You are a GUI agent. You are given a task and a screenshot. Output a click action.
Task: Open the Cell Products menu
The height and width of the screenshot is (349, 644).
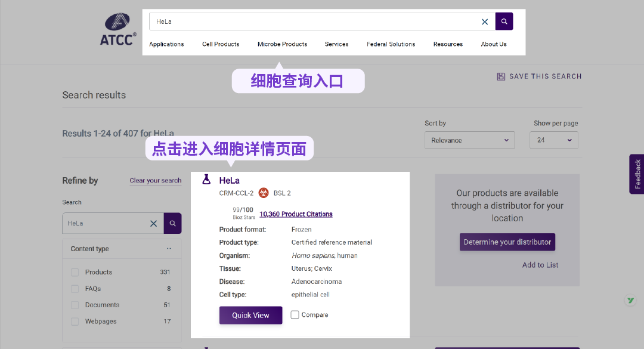(x=221, y=44)
